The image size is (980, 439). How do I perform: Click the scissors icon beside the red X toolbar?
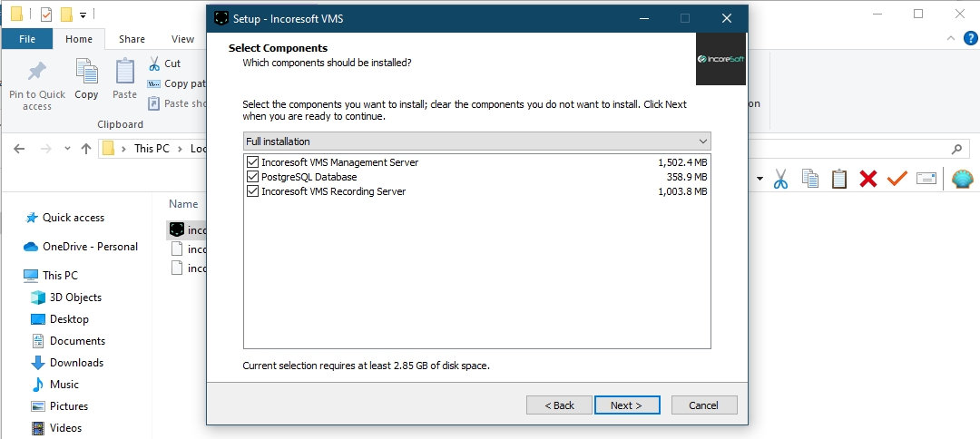[780, 180]
